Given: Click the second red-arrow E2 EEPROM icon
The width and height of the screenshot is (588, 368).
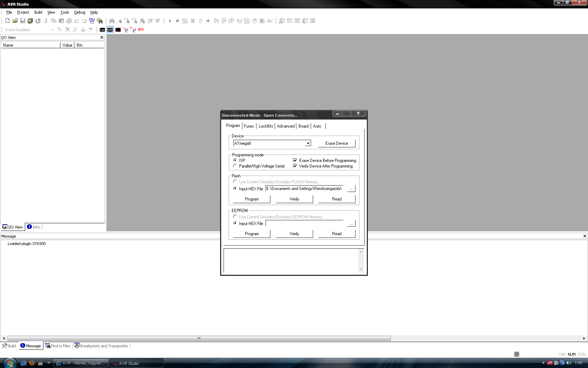Looking at the screenshot, I should tap(133, 30).
